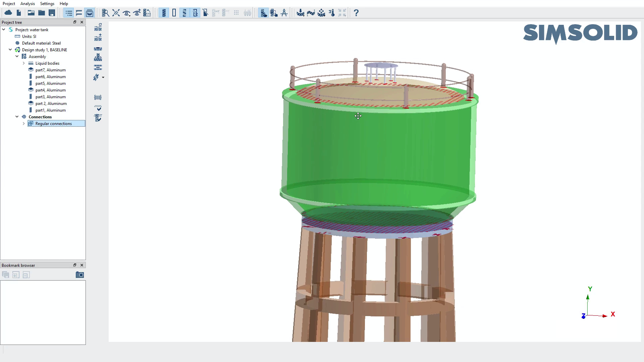This screenshot has height=362, width=644.
Task: Collapse the Design study 1, BASELINE node
Action: (x=10, y=50)
